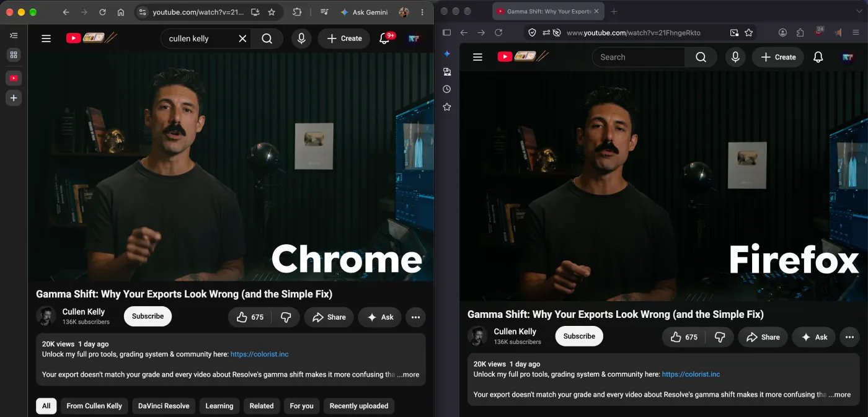Click the install app icon in Chrome address bar
This screenshot has width=868, height=417.
click(255, 12)
